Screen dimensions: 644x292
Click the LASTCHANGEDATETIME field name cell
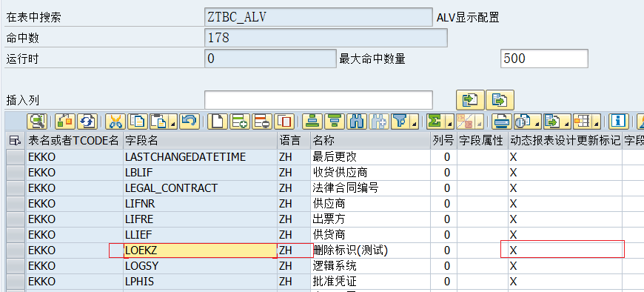(x=201, y=156)
